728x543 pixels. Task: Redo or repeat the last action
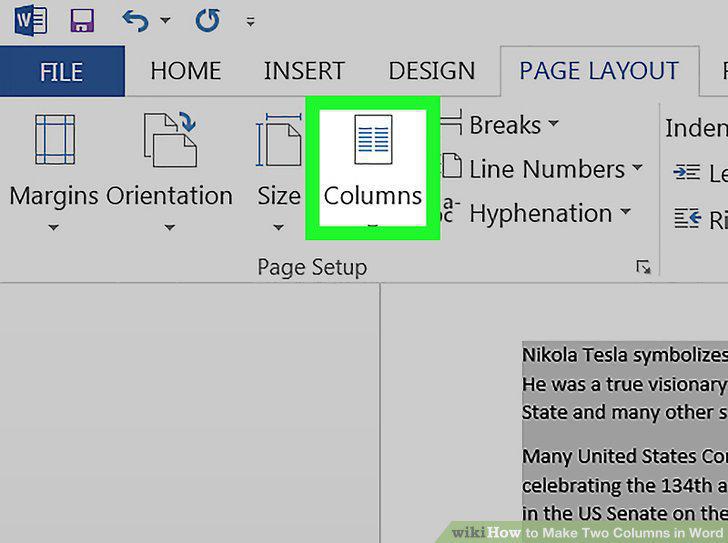(207, 21)
